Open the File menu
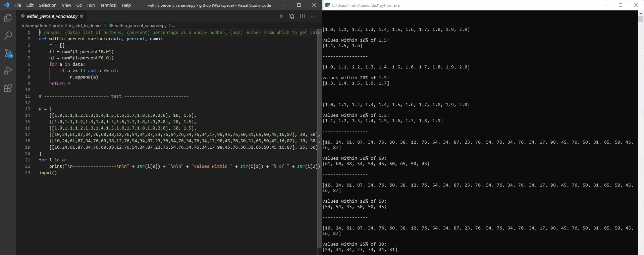The height and width of the screenshot is (255, 644). tap(18, 5)
